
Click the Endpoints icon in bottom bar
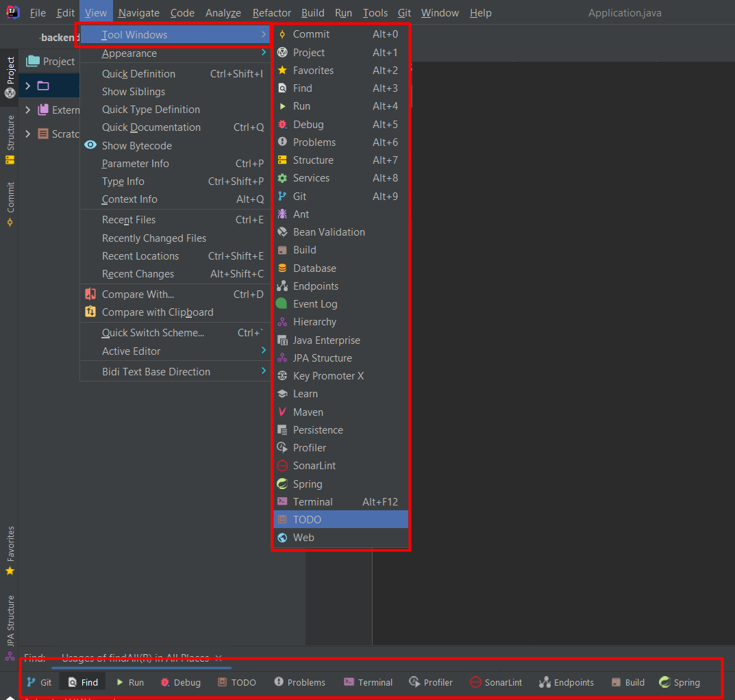pyautogui.click(x=545, y=682)
